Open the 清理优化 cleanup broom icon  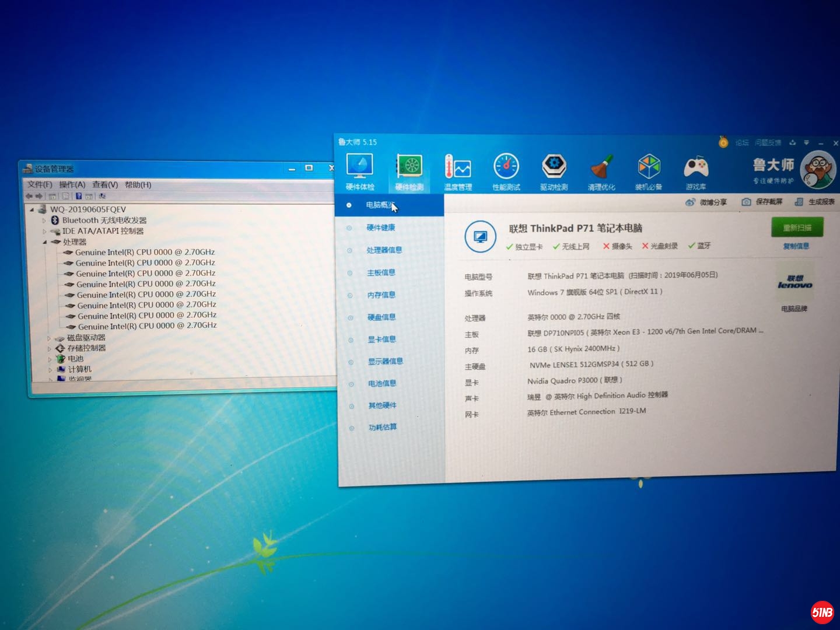(x=601, y=168)
